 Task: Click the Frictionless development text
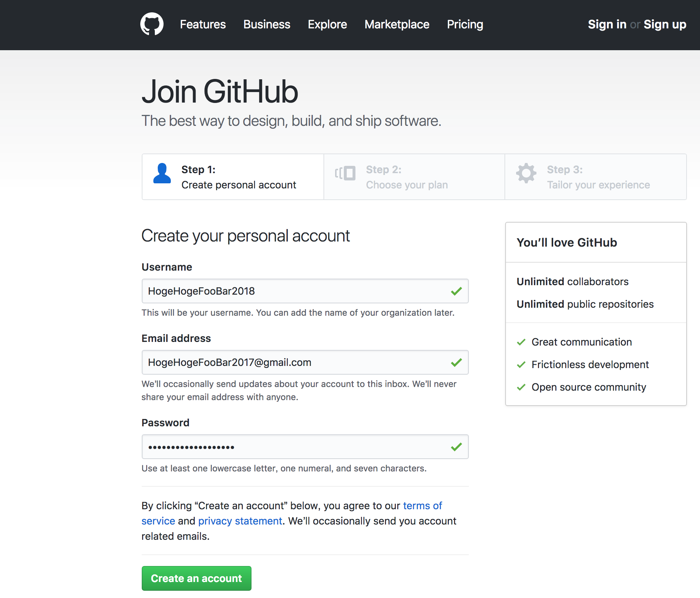(590, 364)
